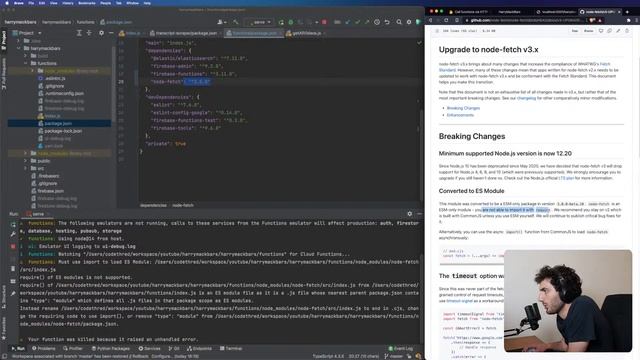Click the Favorites vertical tab on left stripe
Image resolution: width=640 pixels, height=360 pixels.
tap(4, 328)
